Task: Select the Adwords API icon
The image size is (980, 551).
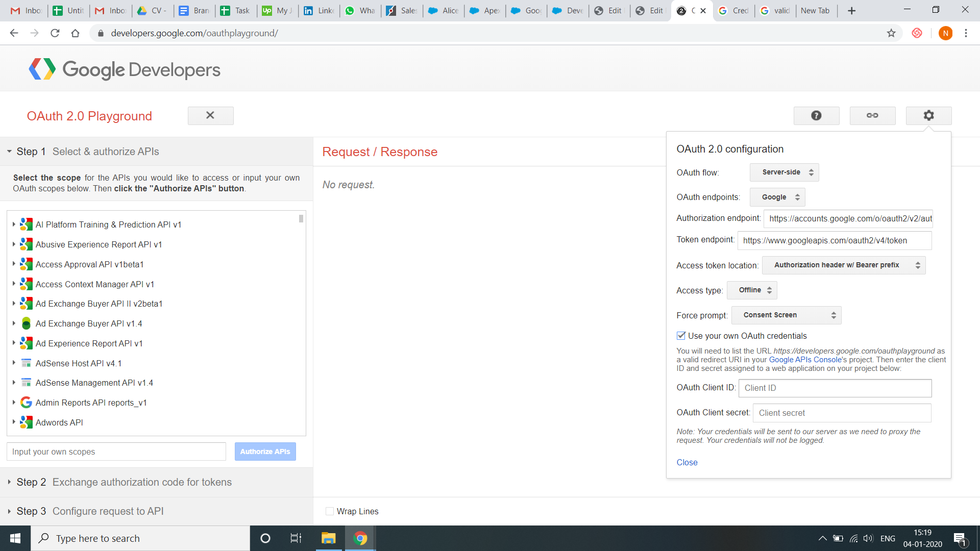Action: (26, 422)
